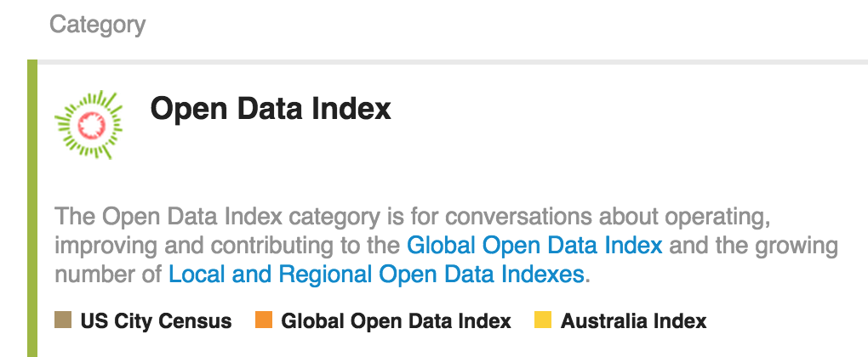Open the US City Census subcategory
868x357 pixels.
click(156, 321)
